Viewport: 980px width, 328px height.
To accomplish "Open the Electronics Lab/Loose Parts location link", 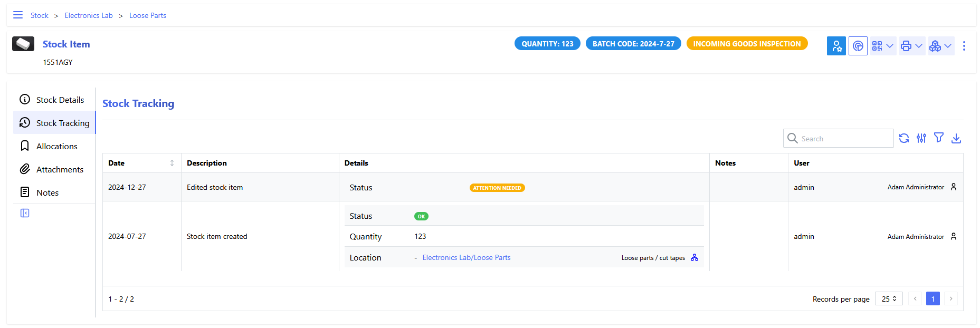I will [x=467, y=257].
